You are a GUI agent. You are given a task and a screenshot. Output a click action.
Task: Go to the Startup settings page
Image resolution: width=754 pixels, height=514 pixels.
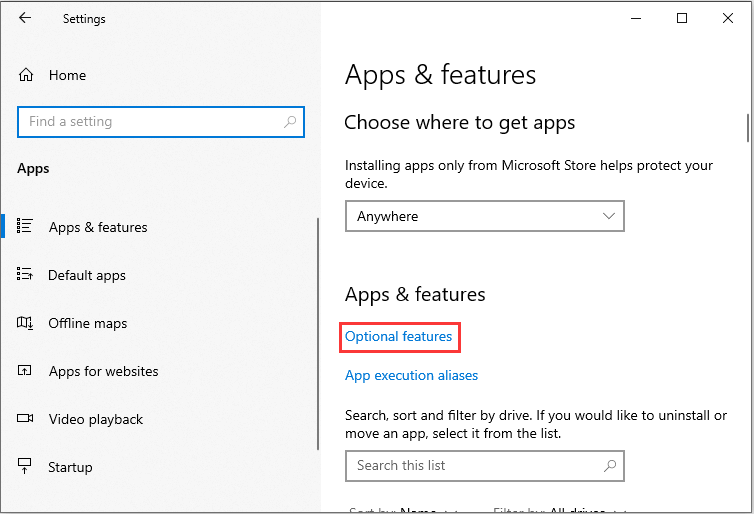pyautogui.click(x=70, y=467)
